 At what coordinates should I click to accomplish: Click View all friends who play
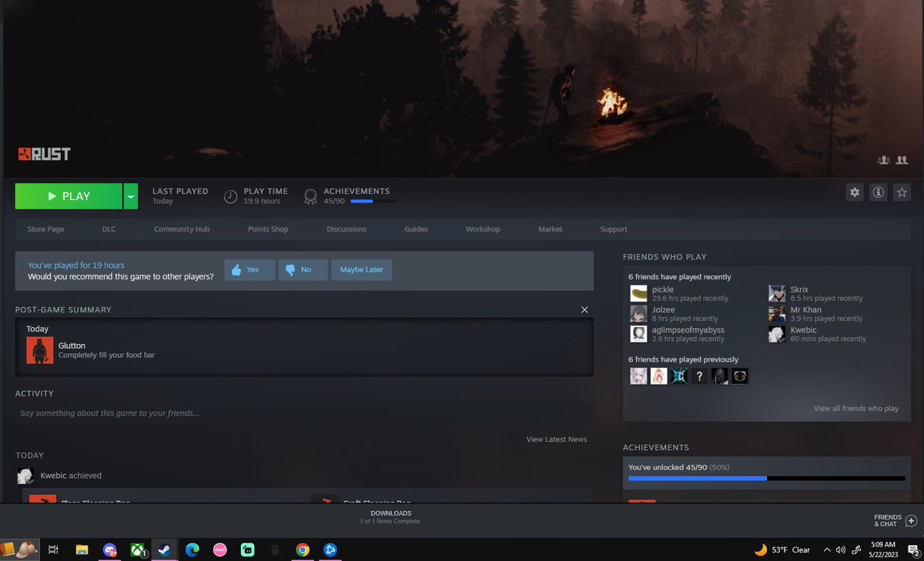click(x=856, y=409)
